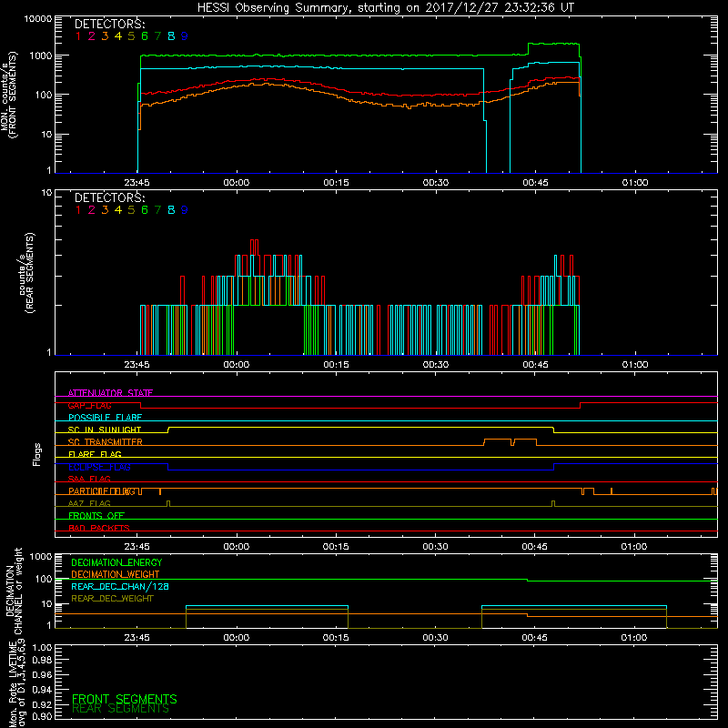Click the 23:45 tick under Flags panel
This screenshot has height=728, width=728.
click(x=137, y=547)
